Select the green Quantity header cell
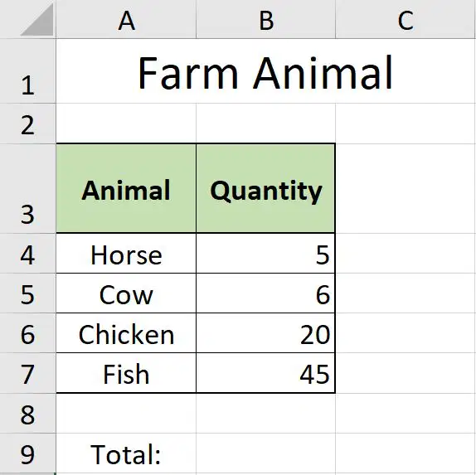476x475 pixels. coord(266,188)
